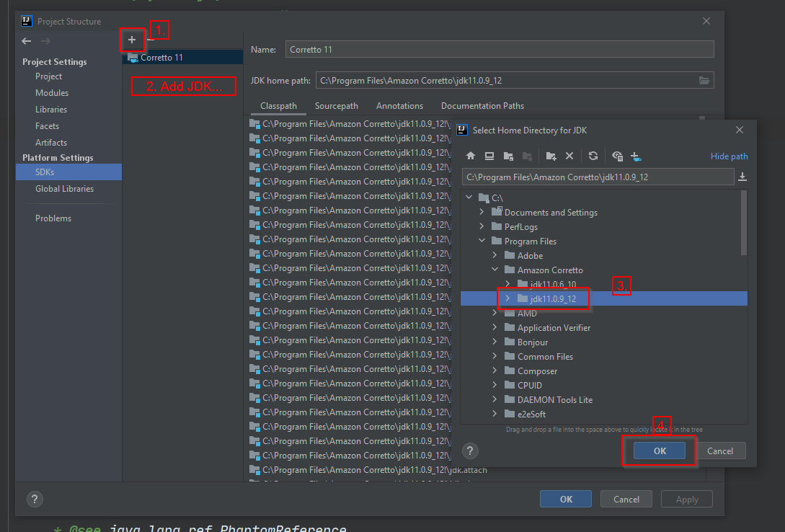Open the Annotations tab
Image resolution: width=785 pixels, height=532 pixels.
pyautogui.click(x=399, y=106)
